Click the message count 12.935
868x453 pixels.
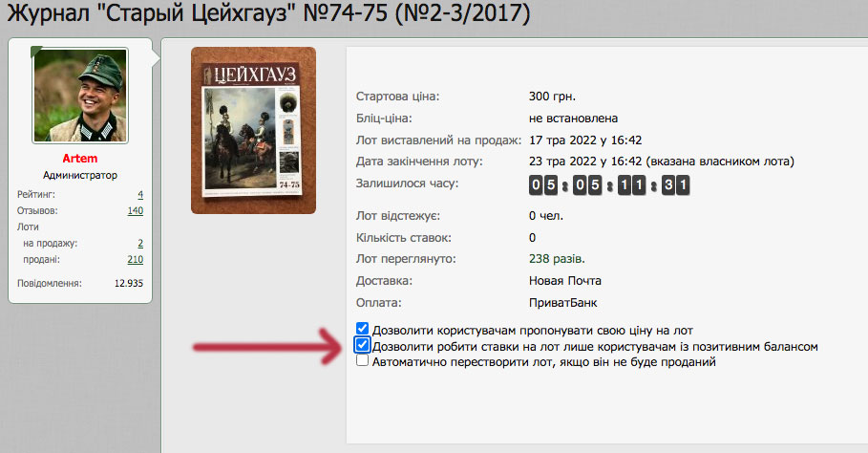coord(128,283)
